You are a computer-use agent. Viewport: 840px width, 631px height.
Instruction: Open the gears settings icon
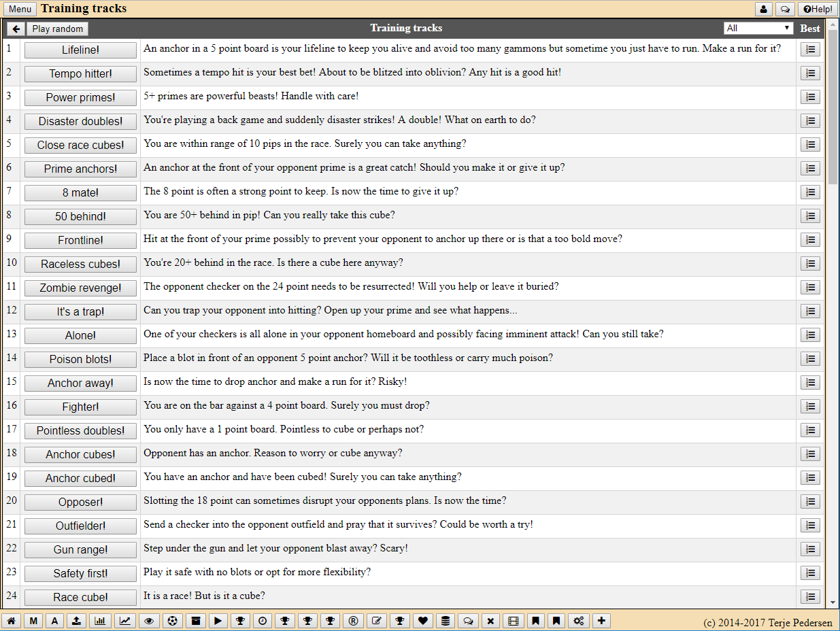[579, 621]
